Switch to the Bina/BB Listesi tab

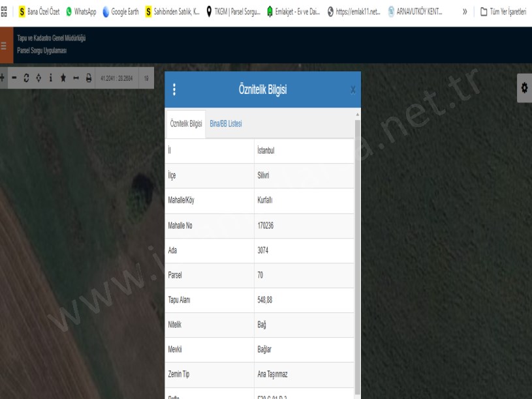pyautogui.click(x=226, y=124)
